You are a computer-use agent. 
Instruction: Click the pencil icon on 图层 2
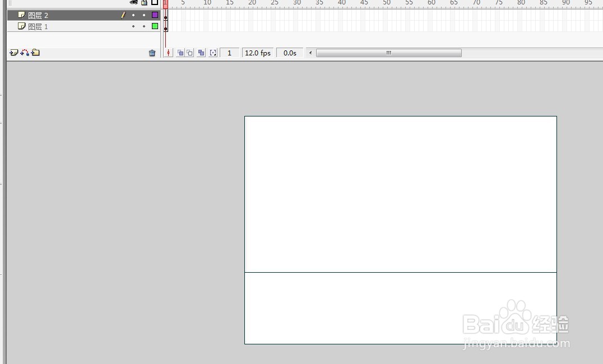123,15
